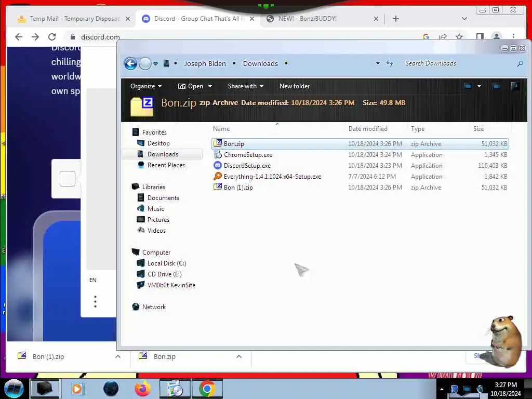Change the view icon in Explorer
This screenshot has width=532, height=399.
tap(468, 86)
